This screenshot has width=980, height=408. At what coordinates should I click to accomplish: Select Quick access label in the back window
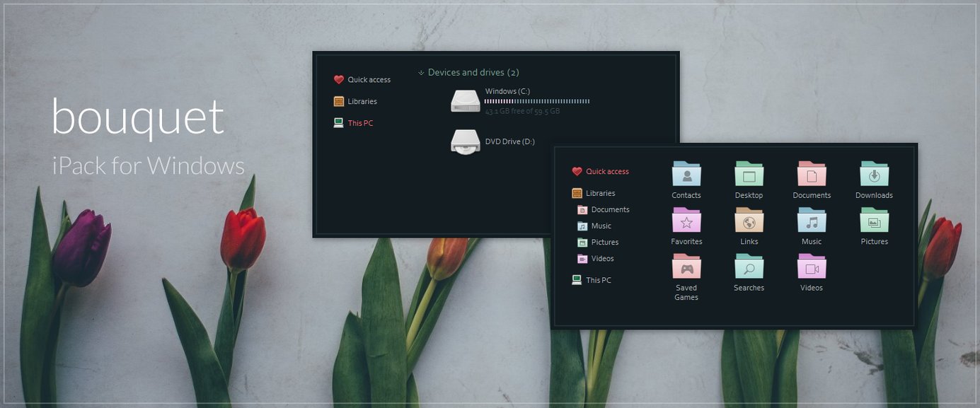[369, 80]
